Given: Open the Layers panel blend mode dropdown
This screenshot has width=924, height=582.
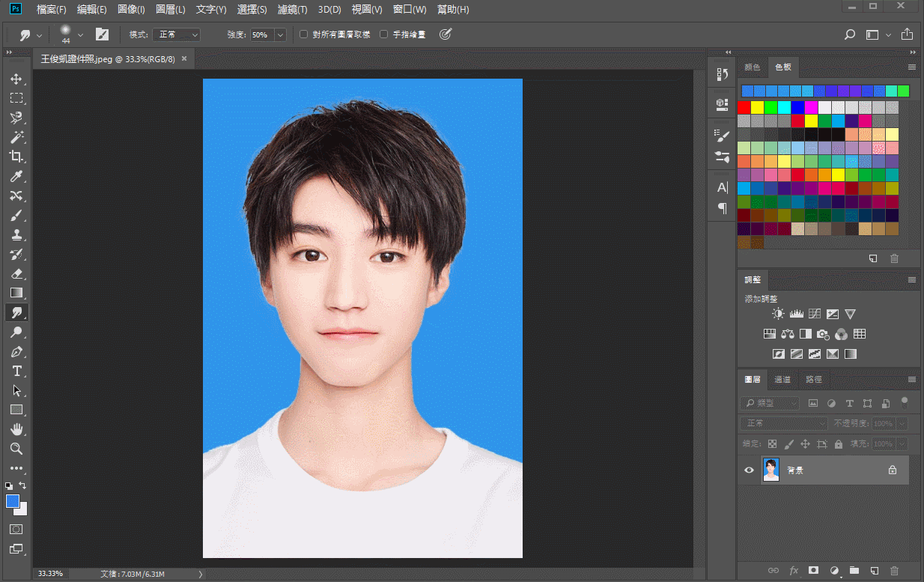Looking at the screenshot, I should click(x=784, y=423).
